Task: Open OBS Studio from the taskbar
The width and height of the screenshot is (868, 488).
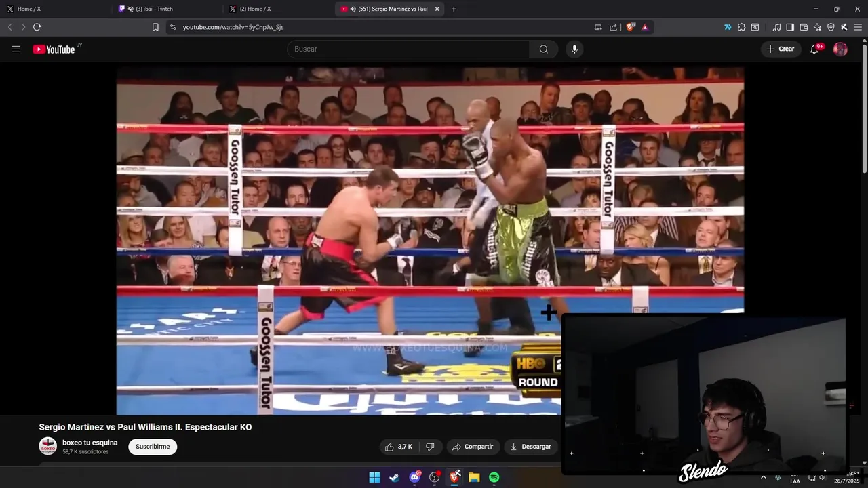Action: tap(435, 477)
